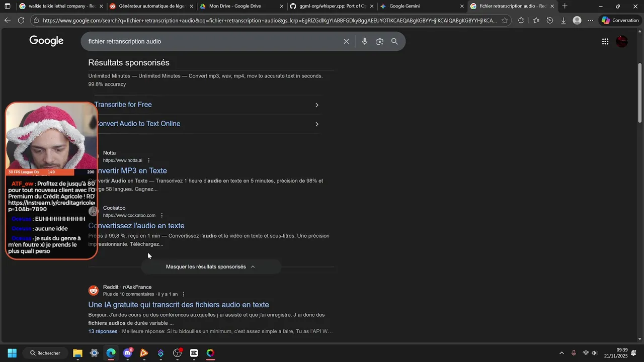
Task: Open the taskbar microphone indicator
Action: pyautogui.click(x=574, y=353)
